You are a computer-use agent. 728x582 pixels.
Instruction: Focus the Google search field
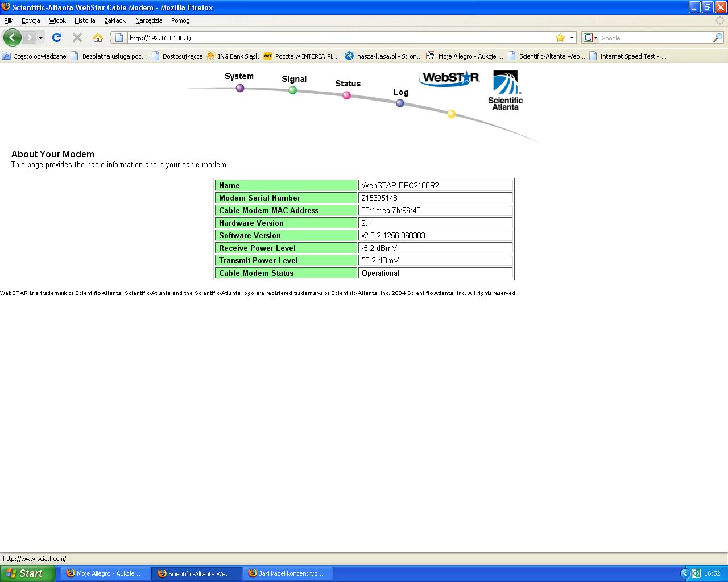(x=656, y=38)
